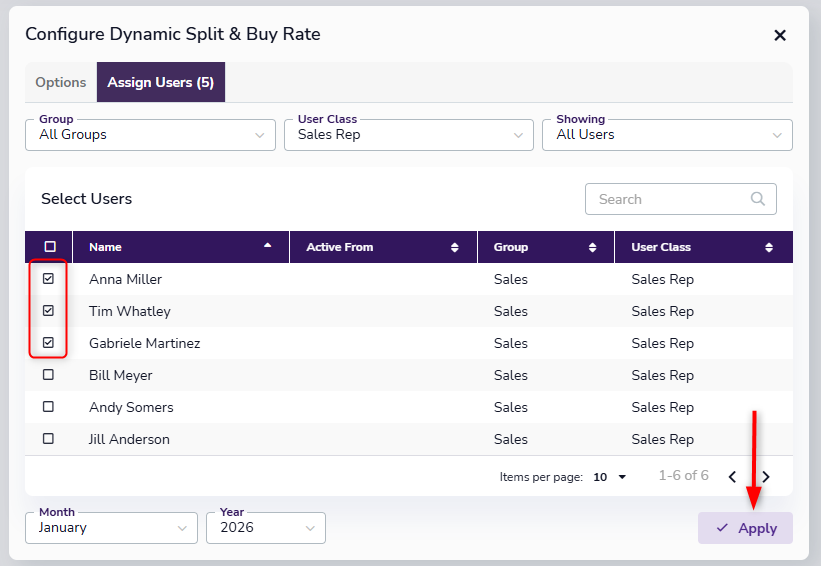Open the Showing All Users dropdown
Screen dimensions: 821x566
pos(667,135)
